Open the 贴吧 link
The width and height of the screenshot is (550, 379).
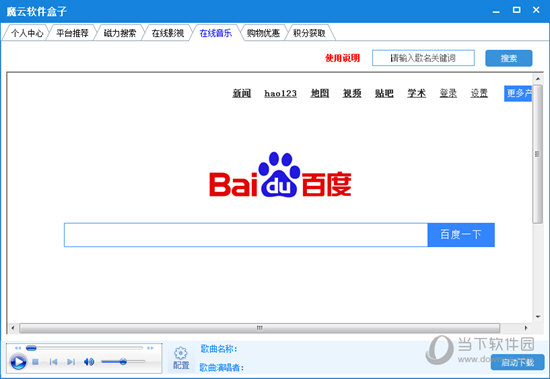[x=384, y=93]
